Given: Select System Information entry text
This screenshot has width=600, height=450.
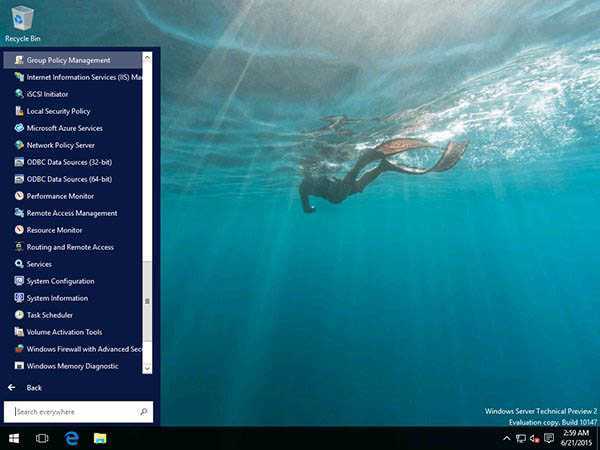Looking at the screenshot, I should click(x=57, y=298).
